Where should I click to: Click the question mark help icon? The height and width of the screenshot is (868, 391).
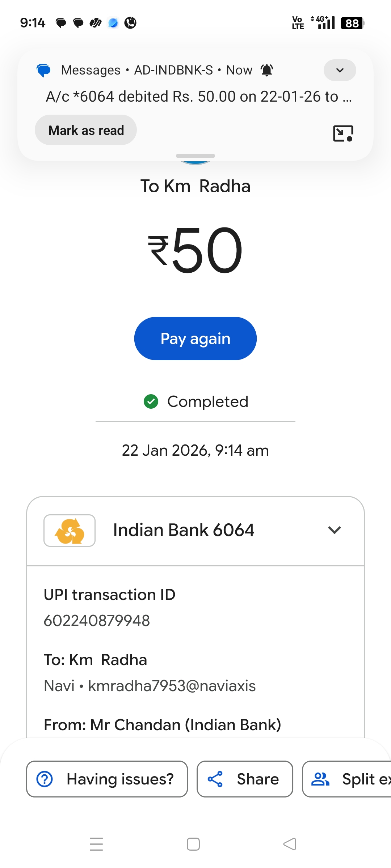pos(45,779)
